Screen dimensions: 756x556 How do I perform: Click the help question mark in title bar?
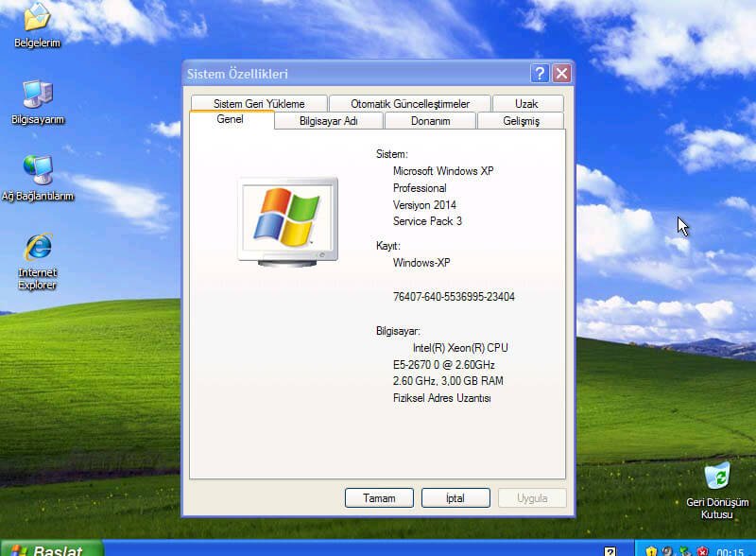tap(540, 74)
